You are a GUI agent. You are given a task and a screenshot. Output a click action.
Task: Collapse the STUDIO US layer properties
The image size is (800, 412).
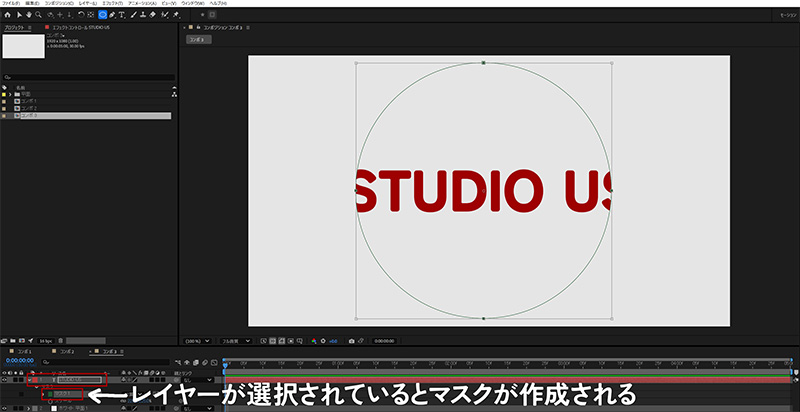click(x=30, y=380)
